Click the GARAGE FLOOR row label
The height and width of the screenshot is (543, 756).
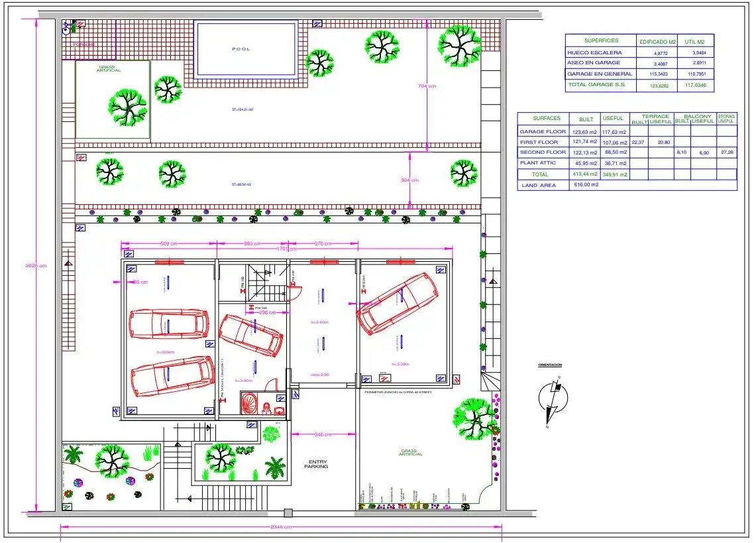543,131
